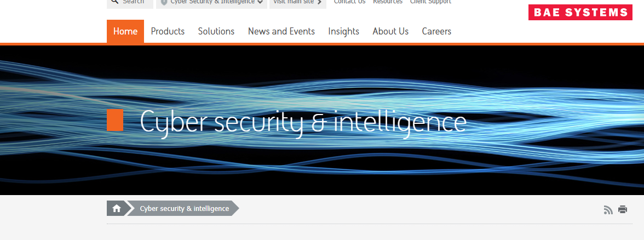The height and width of the screenshot is (240, 644).
Task: Expand the Cyber Security & Intelligence dropdown chevron
Action: [261, 2]
